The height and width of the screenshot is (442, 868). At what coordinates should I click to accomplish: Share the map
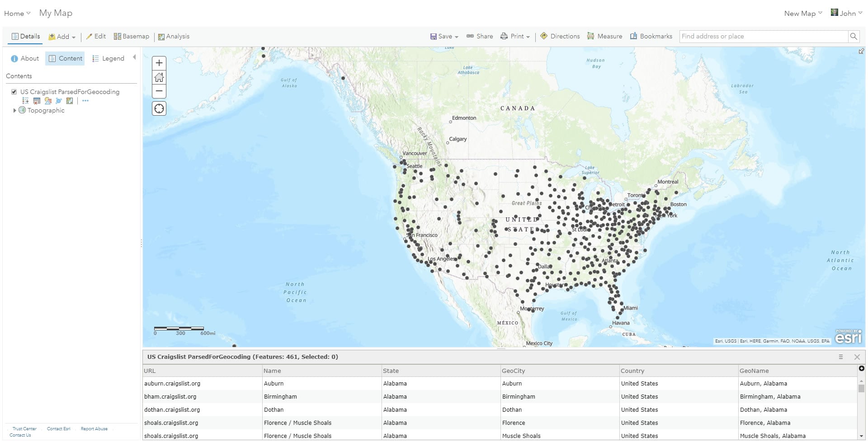coord(480,36)
